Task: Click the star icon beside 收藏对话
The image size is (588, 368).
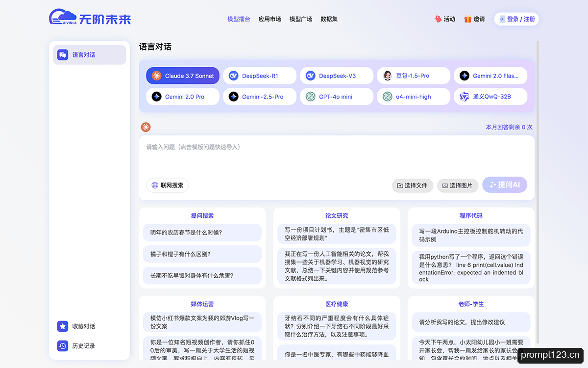Action: click(x=63, y=326)
